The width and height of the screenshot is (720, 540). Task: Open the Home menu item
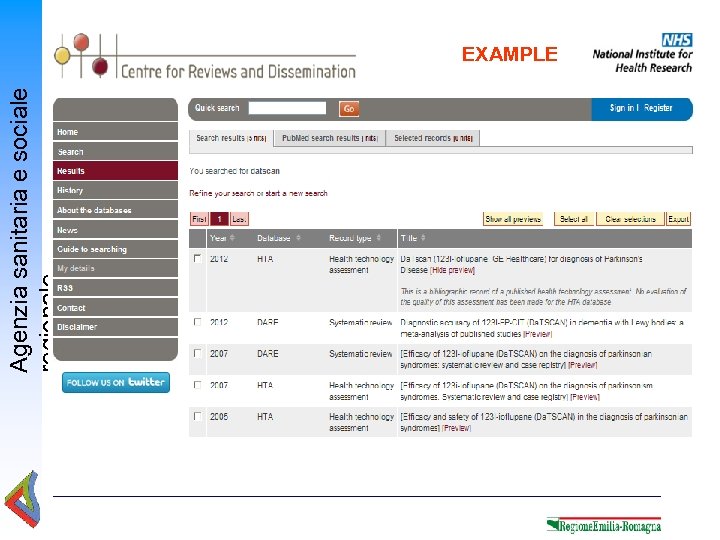click(x=115, y=132)
